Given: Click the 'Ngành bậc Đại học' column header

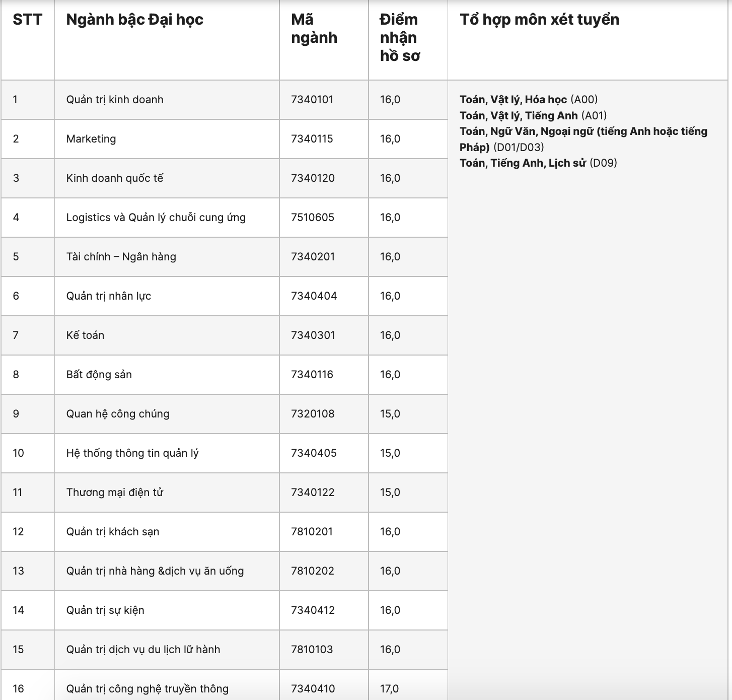Looking at the screenshot, I should pos(135,20).
